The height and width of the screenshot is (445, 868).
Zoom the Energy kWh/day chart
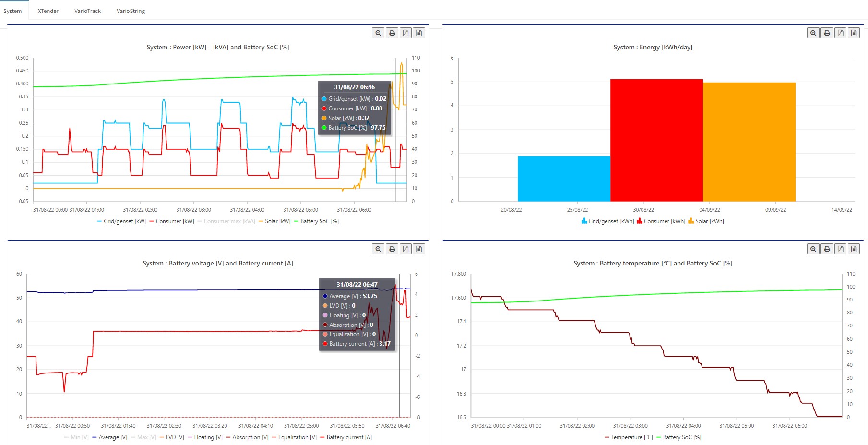point(813,33)
